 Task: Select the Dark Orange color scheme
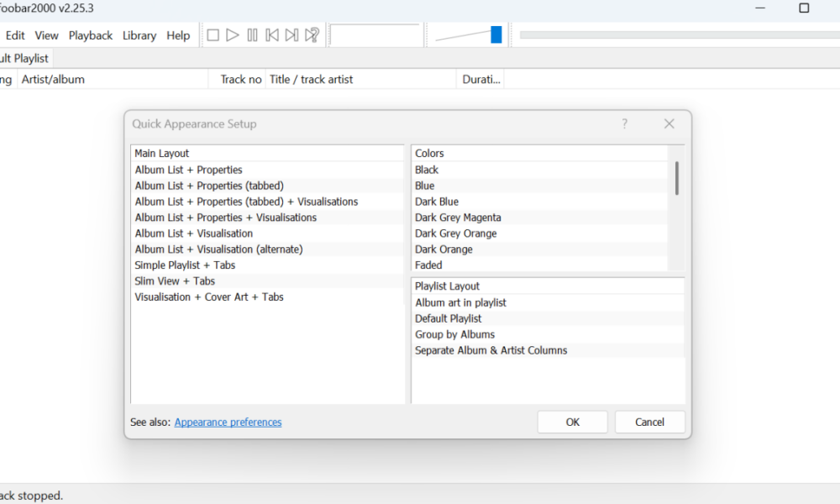(x=443, y=249)
